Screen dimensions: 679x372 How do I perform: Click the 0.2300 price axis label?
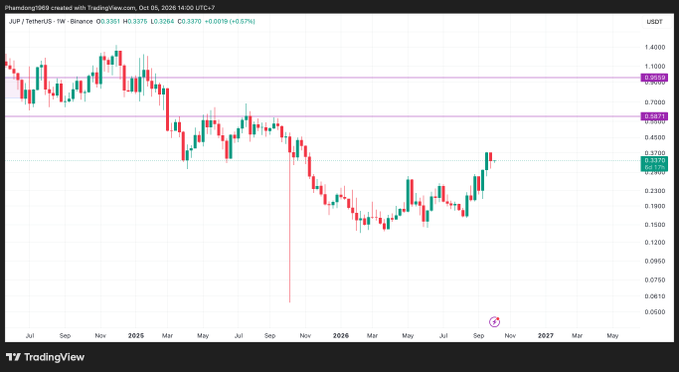655,191
